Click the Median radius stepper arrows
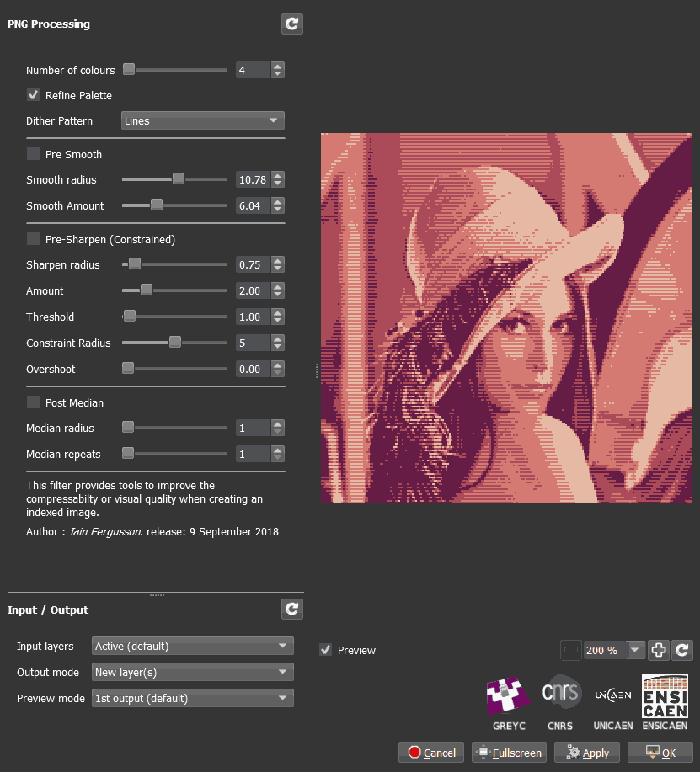Screen dimensions: 700x772 coord(278,428)
